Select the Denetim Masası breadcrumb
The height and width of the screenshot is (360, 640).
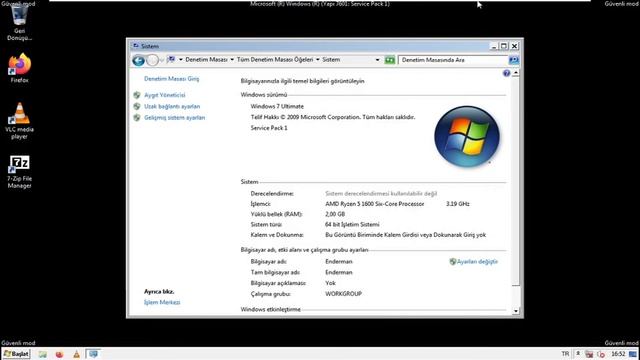point(206,60)
